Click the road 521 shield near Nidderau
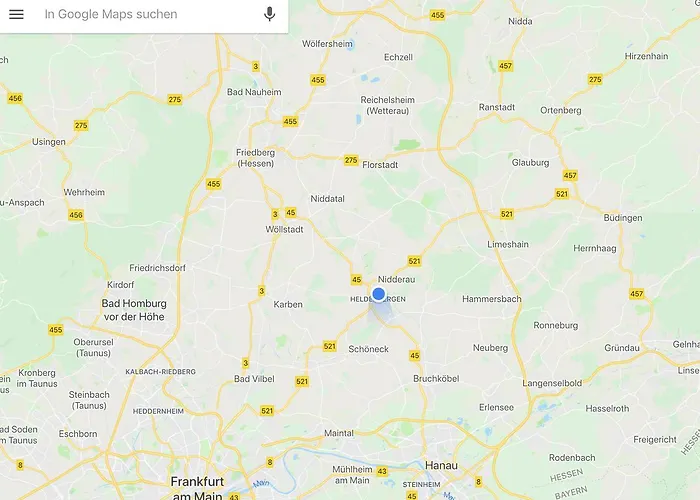This screenshot has height=500, width=700. coord(414,261)
